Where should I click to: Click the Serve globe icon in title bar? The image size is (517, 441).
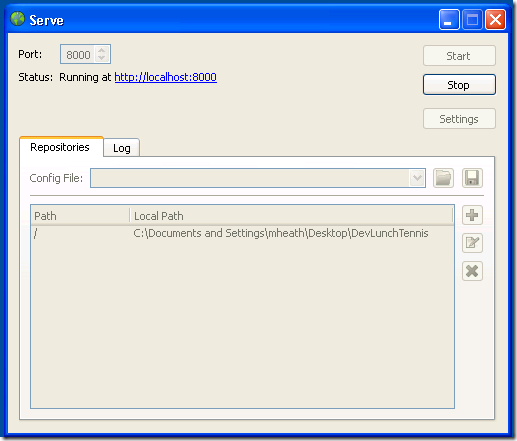pyautogui.click(x=17, y=19)
